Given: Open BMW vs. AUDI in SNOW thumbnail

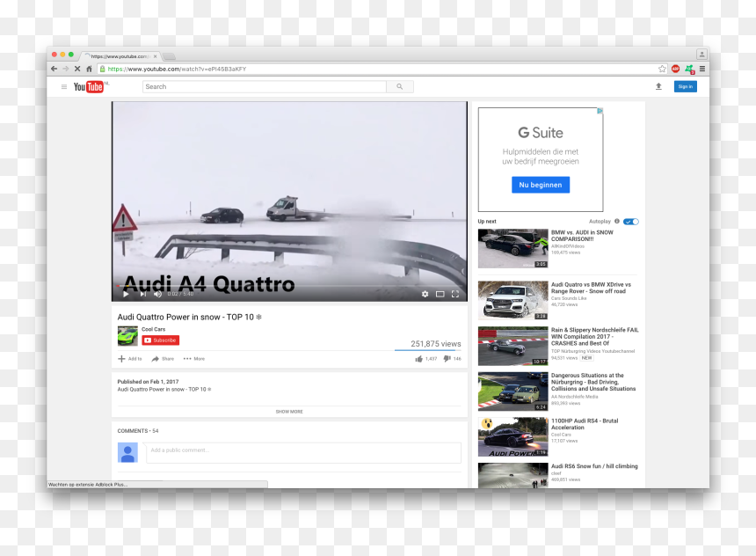Looking at the screenshot, I should click(513, 249).
